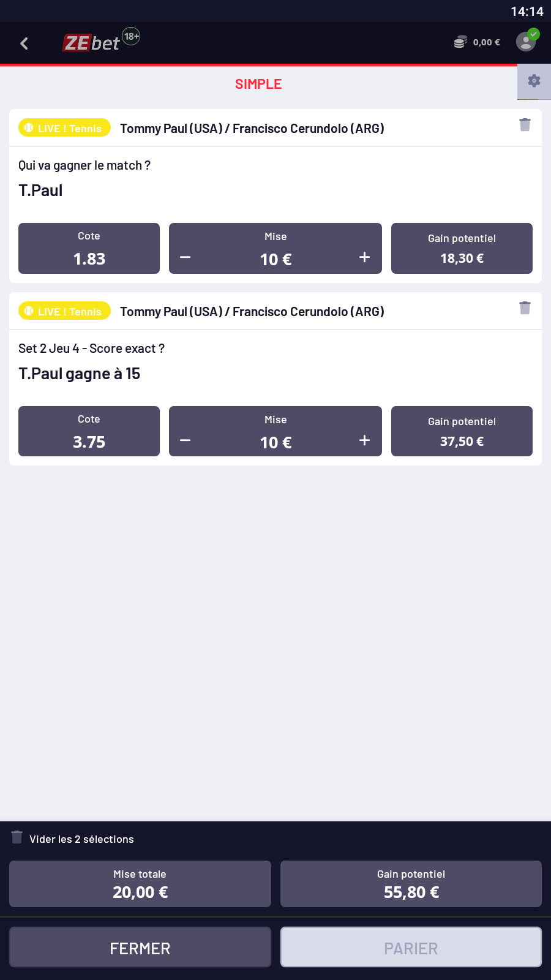Tap the coins balance icon
Screen dimensions: 551x980
click(x=460, y=42)
